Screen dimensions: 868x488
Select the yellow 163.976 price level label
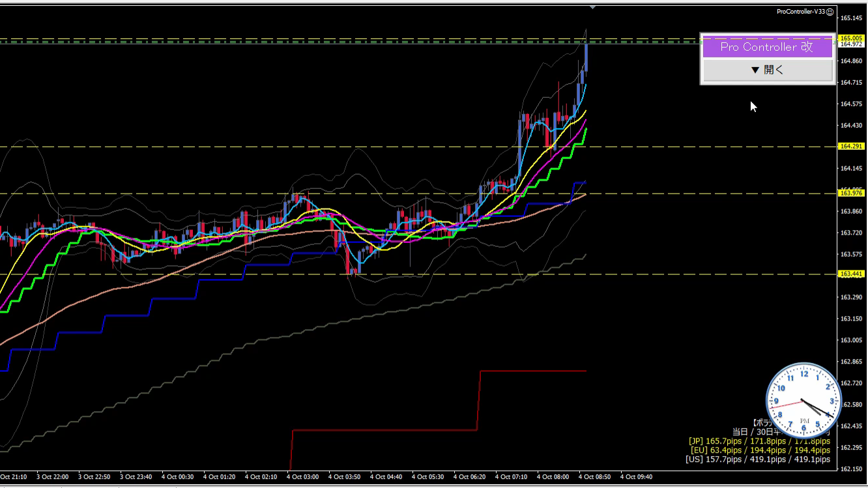[x=852, y=194]
